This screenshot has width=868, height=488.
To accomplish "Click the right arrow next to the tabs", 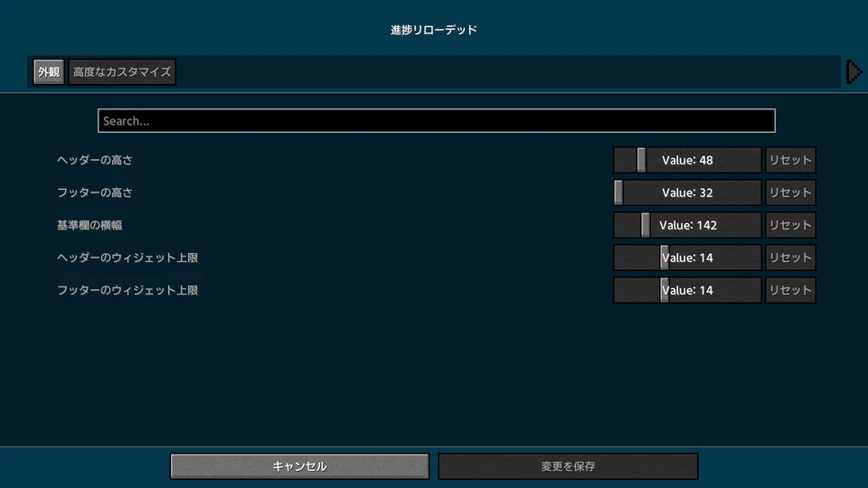I will pos(854,72).
